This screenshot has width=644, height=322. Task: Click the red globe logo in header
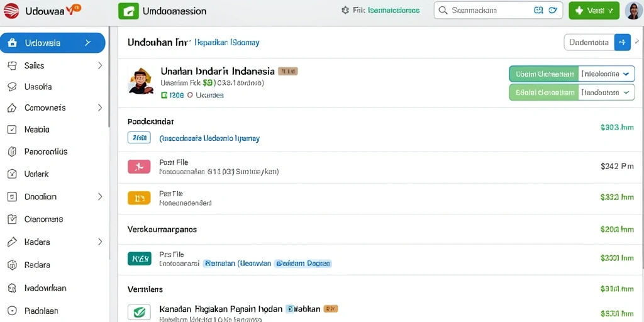11,11
